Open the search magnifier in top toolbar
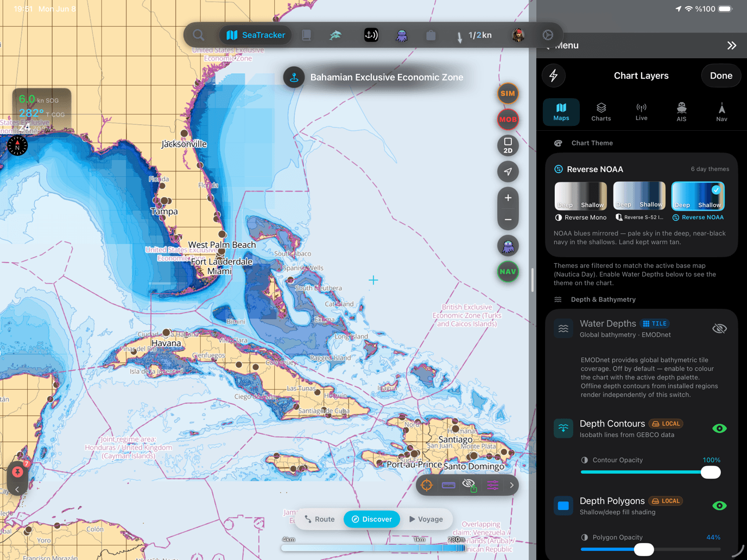This screenshot has width=747, height=560. pyautogui.click(x=199, y=35)
